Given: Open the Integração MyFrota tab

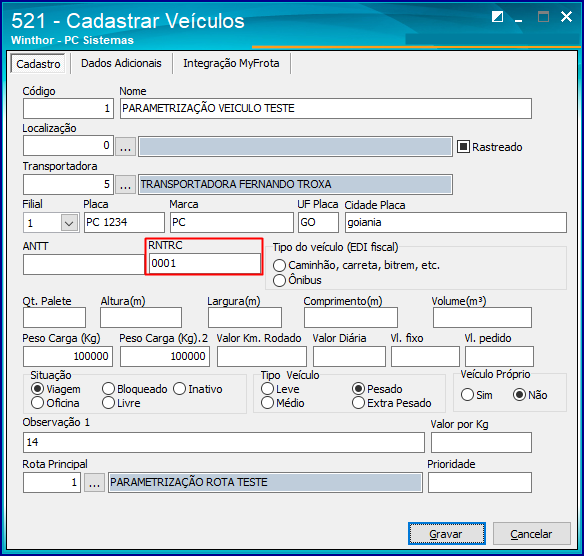Looking at the screenshot, I should pos(231,63).
